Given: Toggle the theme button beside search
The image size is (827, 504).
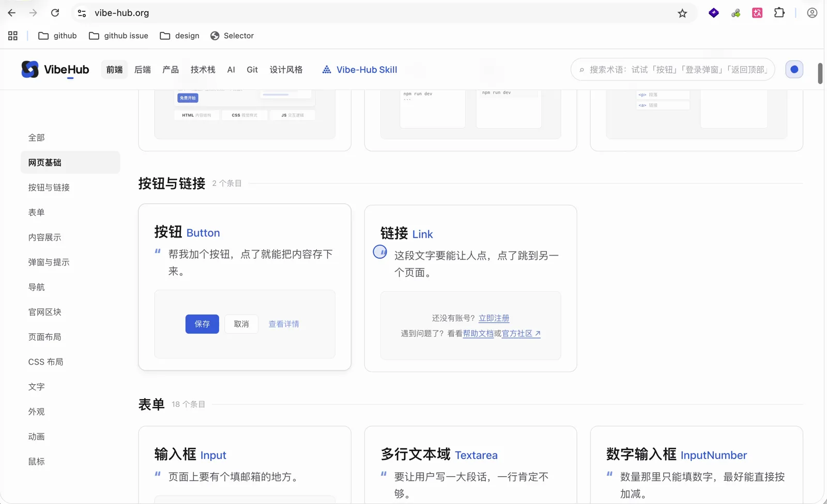Looking at the screenshot, I should pos(794,69).
